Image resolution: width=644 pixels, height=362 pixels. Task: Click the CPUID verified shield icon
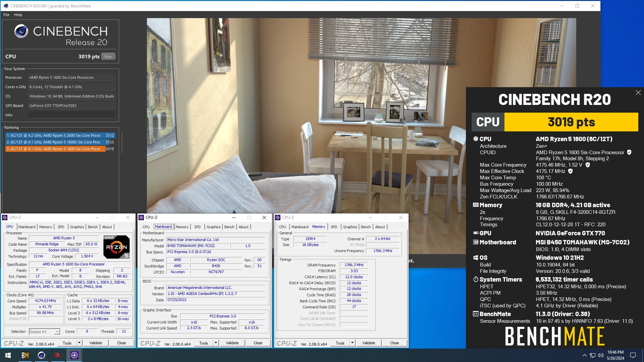(x=629, y=152)
